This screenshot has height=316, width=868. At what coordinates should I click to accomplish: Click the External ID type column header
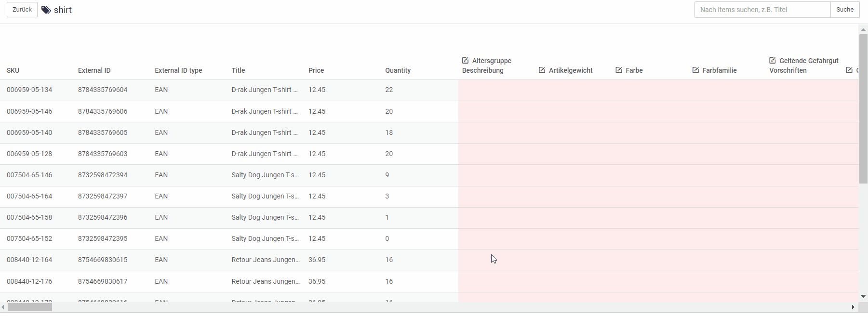coord(178,70)
